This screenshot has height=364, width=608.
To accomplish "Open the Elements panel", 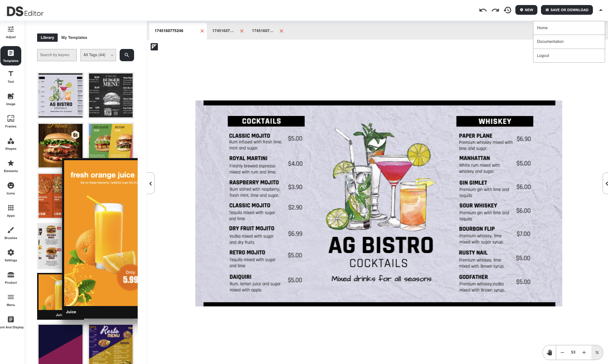I will coord(11,166).
